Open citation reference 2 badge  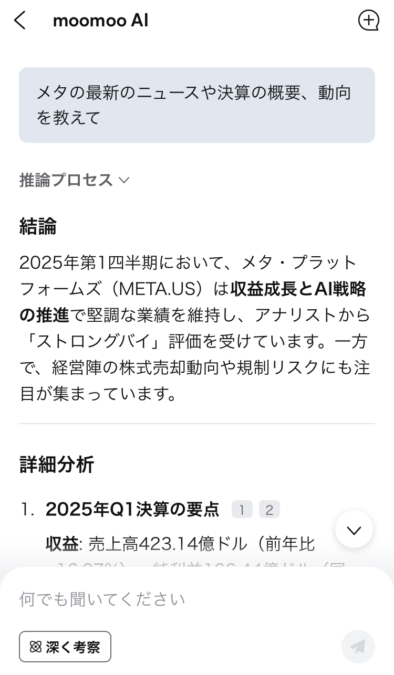point(269,510)
